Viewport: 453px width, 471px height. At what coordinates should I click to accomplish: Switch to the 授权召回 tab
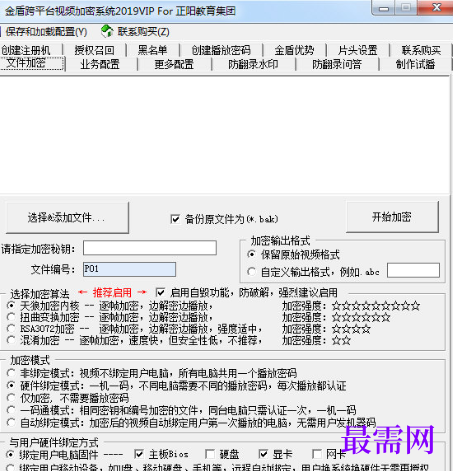coord(94,50)
